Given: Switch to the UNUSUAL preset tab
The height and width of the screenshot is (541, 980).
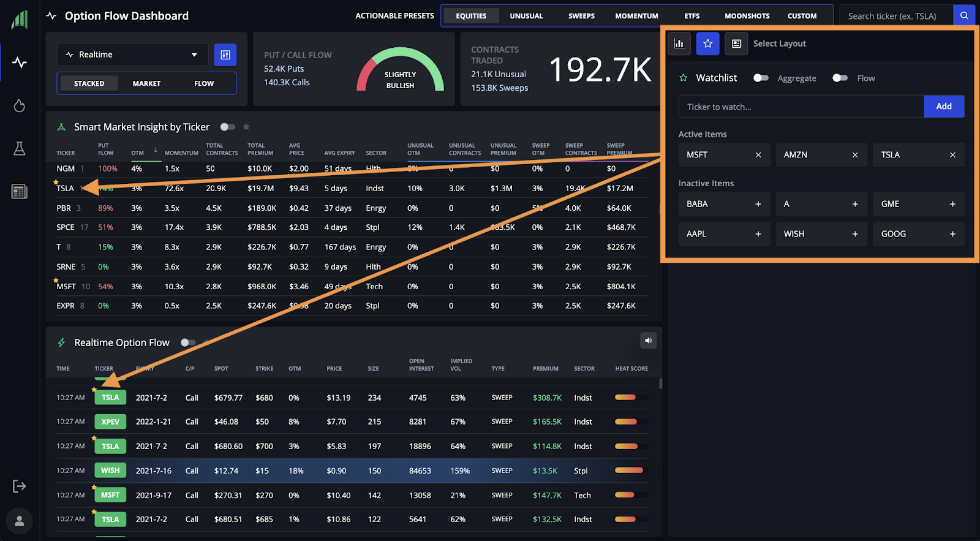Looking at the screenshot, I should [x=526, y=16].
